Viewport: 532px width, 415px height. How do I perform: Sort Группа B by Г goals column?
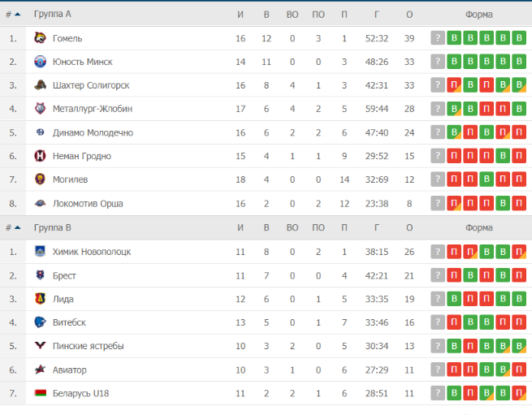pyautogui.click(x=377, y=227)
